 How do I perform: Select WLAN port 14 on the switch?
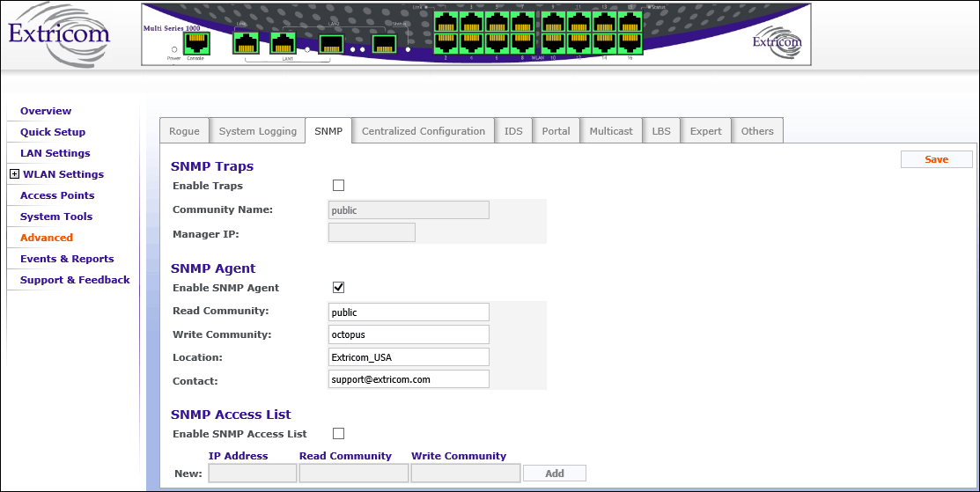pyautogui.click(x=604, y=43)
